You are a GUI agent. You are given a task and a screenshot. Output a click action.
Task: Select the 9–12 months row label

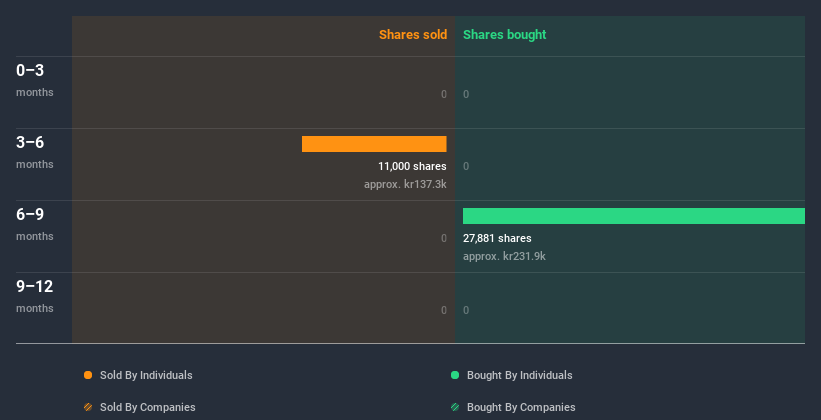[35, 296]
